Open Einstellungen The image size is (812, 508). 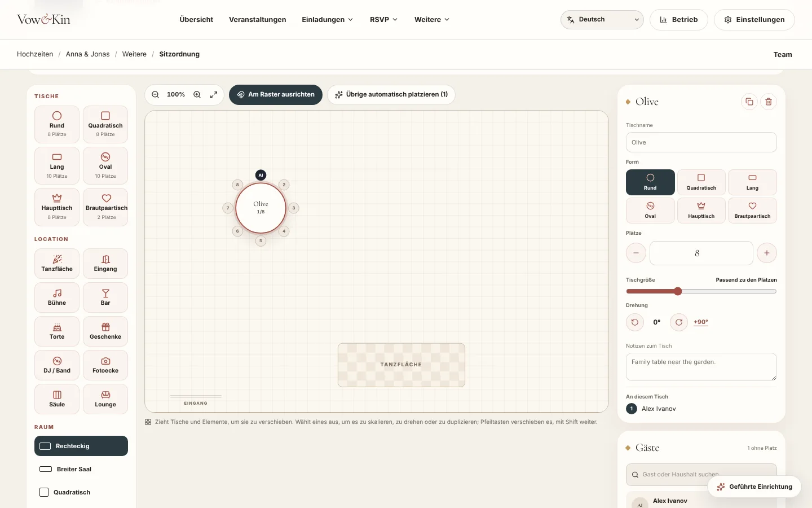click(754, 20)
